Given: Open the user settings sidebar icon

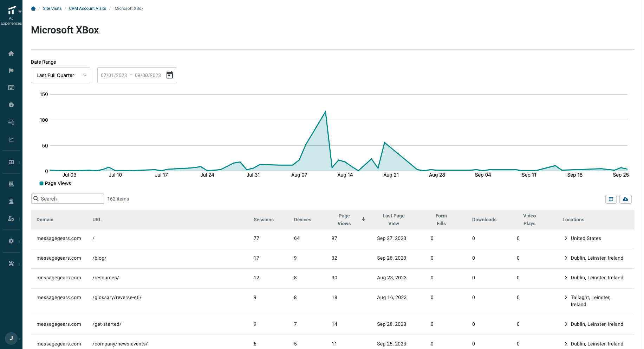Looking at the screenshot, I should (11, 218).
